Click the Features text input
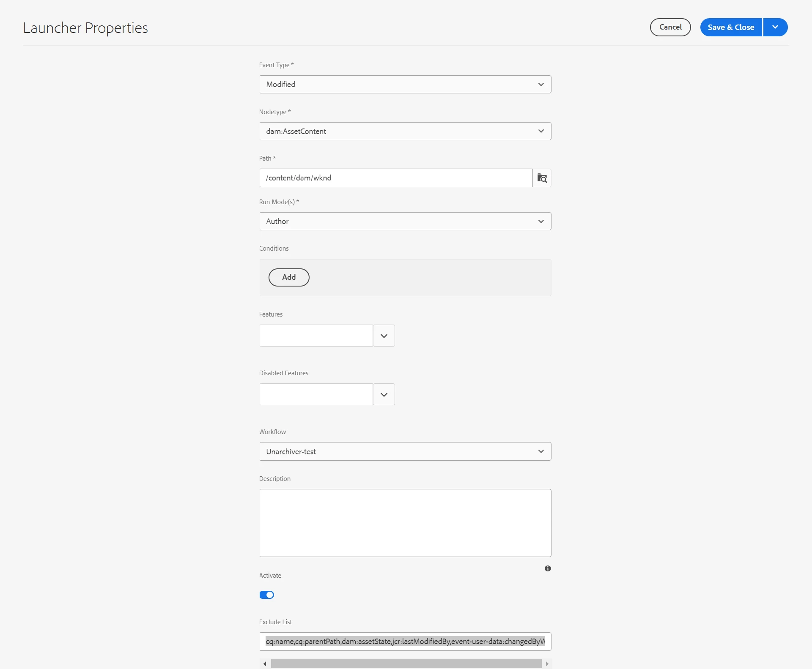 coord(316,336)
